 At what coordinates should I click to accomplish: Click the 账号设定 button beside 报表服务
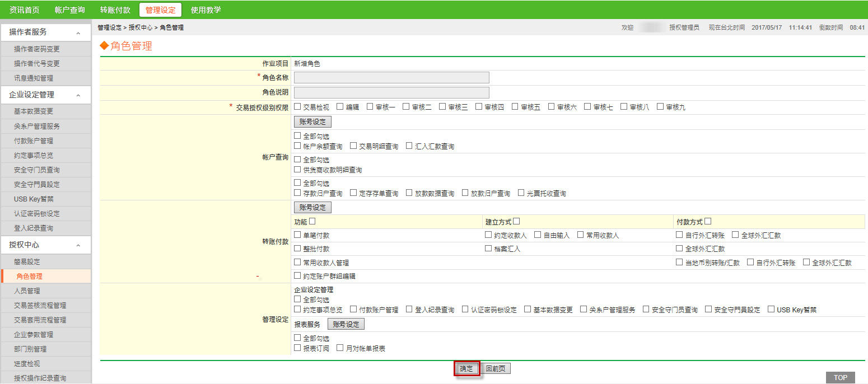(x=346, y=324)
